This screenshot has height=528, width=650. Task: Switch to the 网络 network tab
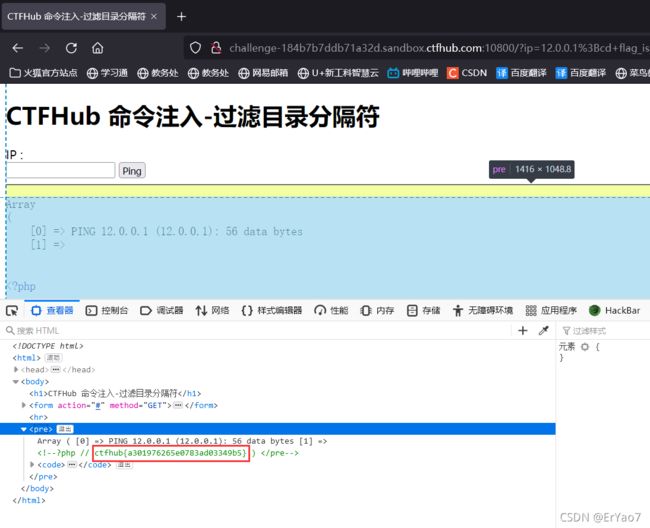(213, 310)
